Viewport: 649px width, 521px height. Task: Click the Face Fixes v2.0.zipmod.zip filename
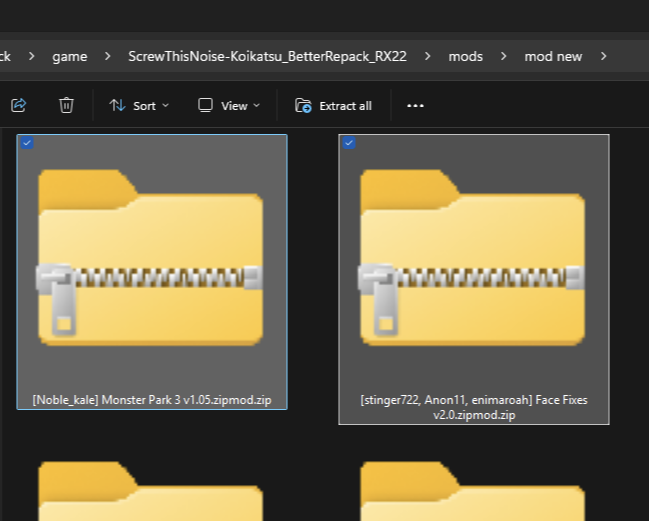point(474,407)
